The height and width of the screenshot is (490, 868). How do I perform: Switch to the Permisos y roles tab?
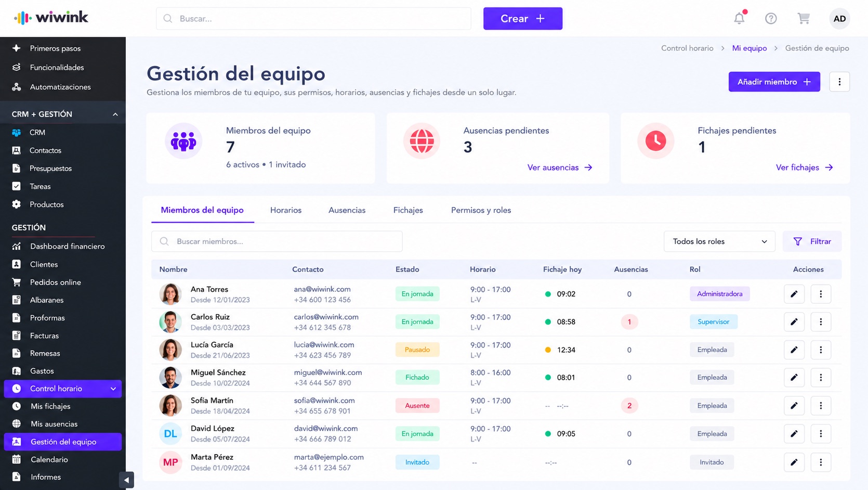click(x=481, y=210)
